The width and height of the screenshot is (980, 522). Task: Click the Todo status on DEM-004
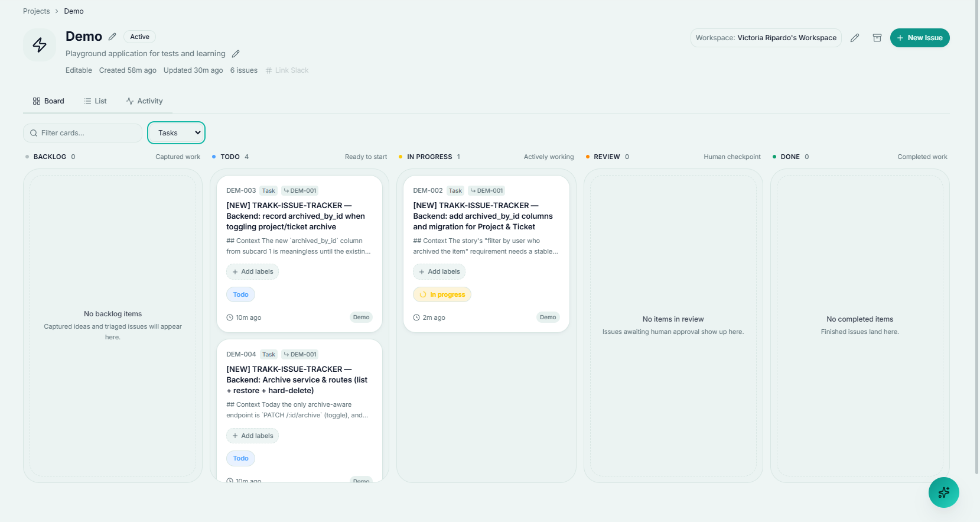(240, 458)
